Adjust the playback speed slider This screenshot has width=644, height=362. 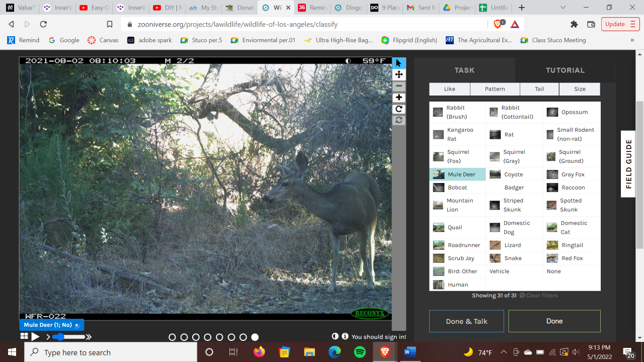click(x=69, y=337)
